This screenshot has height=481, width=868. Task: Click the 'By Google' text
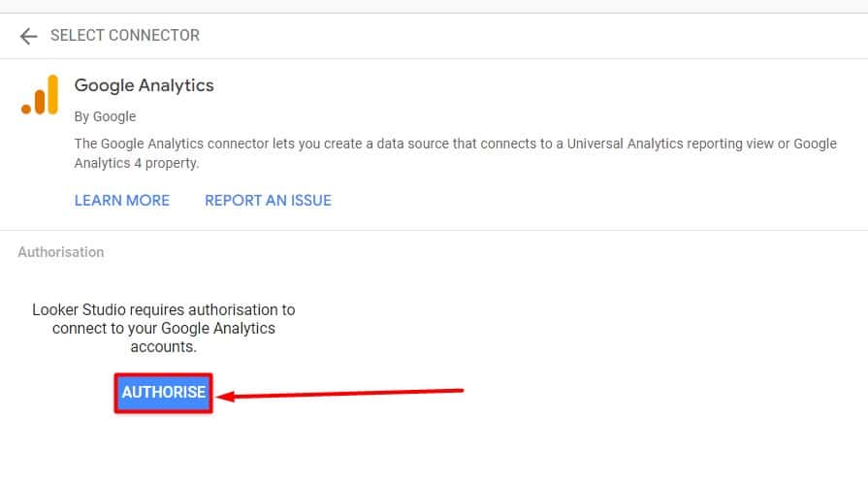coord(105,116)
